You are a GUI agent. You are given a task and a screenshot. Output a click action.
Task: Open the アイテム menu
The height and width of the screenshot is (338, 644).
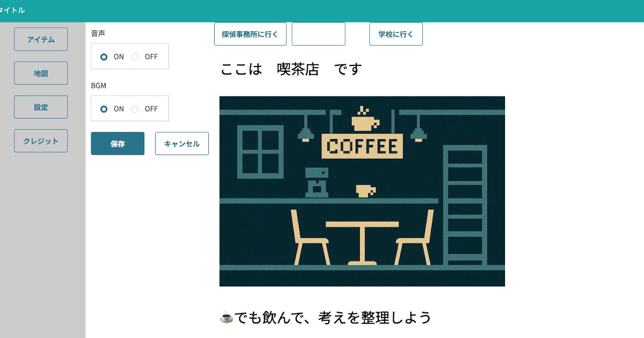tap(41, 39)
